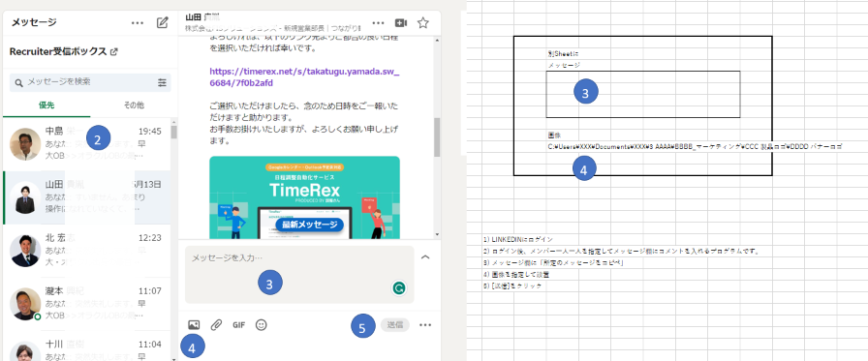This screenshot has height=361, width=868.
Task: Attach a file with the paperclip icon
Action: tap(216, 325)
